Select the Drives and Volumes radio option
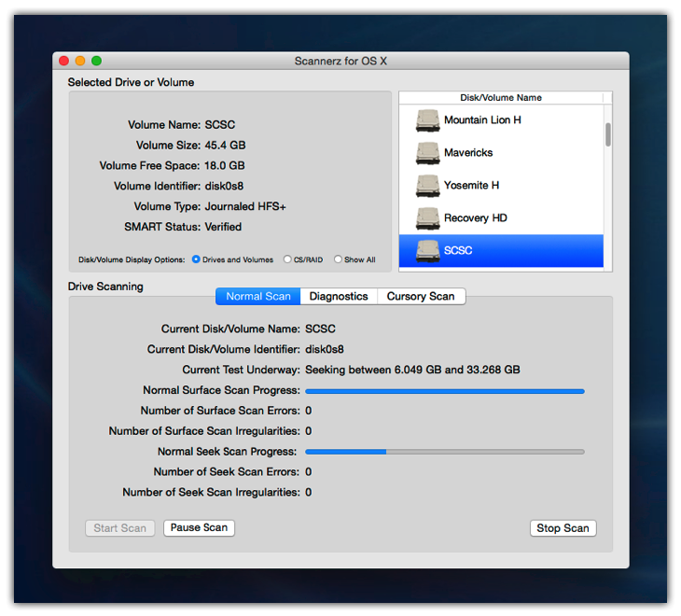The width and height of the screenshot is (681, 616). (x=196, y=259)
